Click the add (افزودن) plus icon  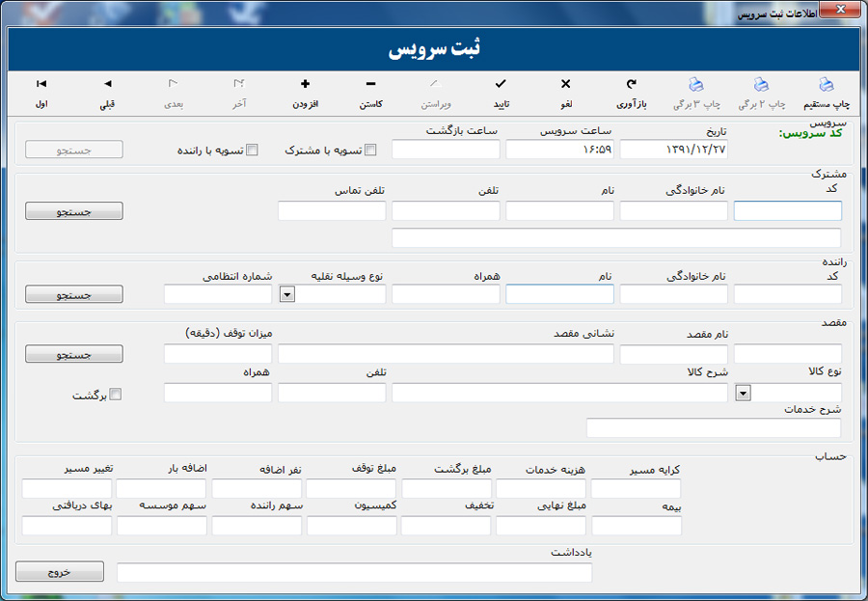305,84
